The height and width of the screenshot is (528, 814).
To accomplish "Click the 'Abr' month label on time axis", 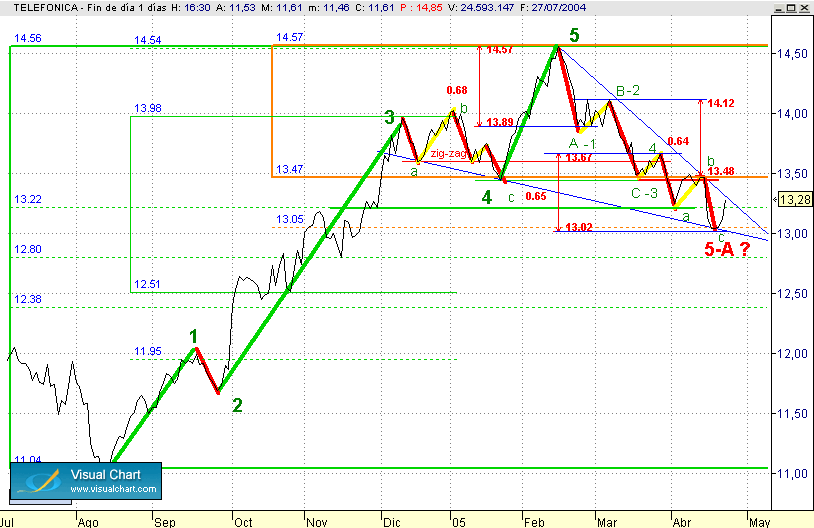I will point(682,522).
